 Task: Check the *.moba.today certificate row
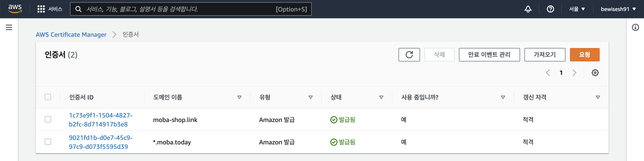tap(48, 142)
